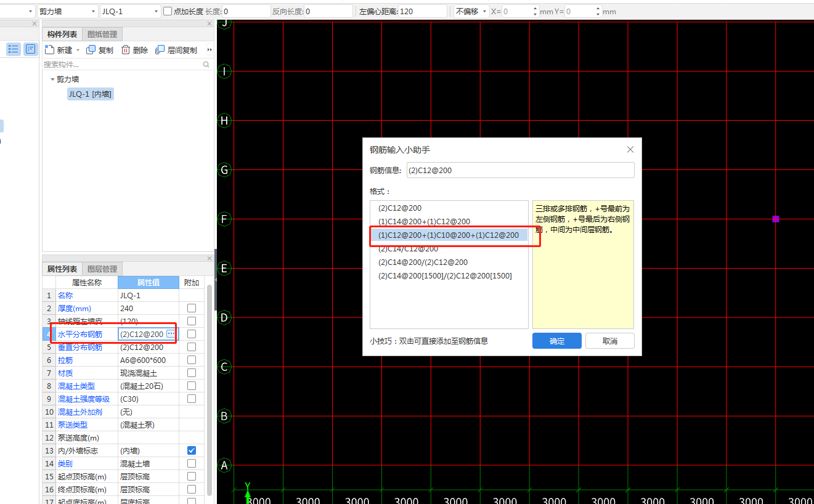Step the X offset value spinner
The width and height of the screenshot is (814, 504).
click(x=534, y=11)
